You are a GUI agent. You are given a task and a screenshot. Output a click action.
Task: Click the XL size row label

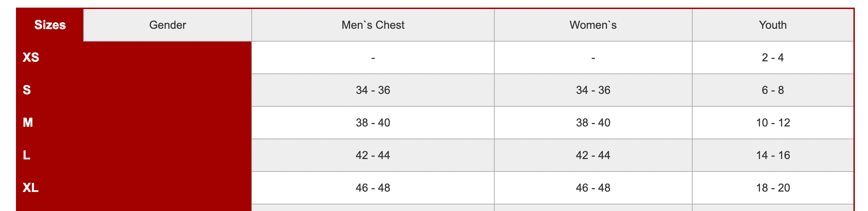click(31, 188)
